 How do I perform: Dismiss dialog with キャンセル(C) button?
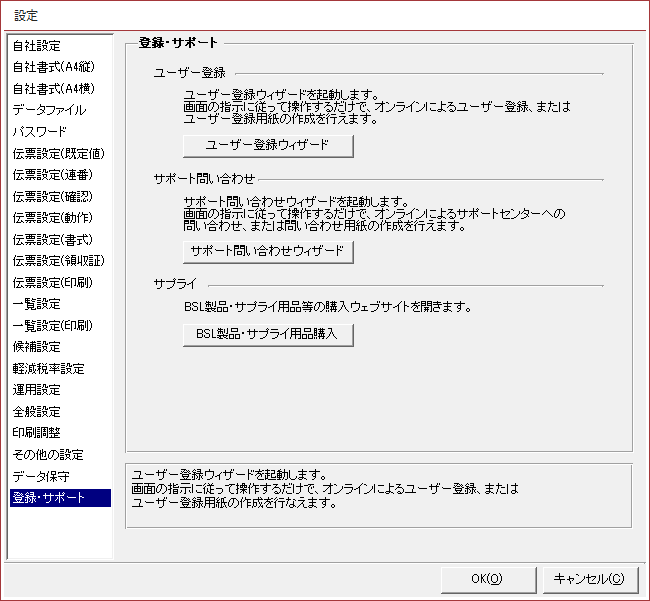(590, 579)
